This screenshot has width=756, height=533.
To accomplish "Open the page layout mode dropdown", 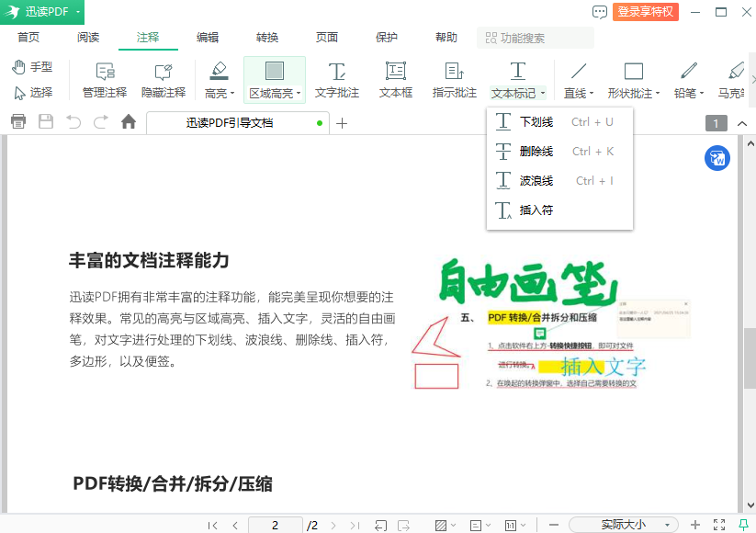I will click(x=480, y=526).
